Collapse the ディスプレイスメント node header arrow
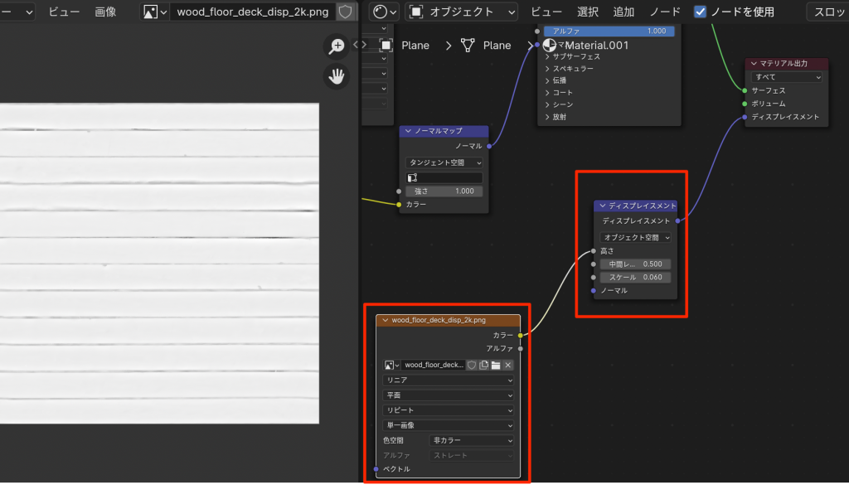 pyautogui.click(x=603, y=206)
